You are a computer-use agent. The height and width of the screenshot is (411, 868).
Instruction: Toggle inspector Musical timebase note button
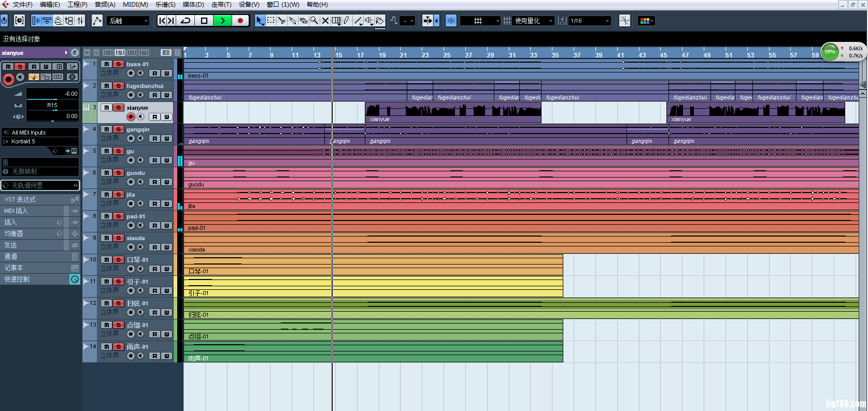[x=34, y=77]
